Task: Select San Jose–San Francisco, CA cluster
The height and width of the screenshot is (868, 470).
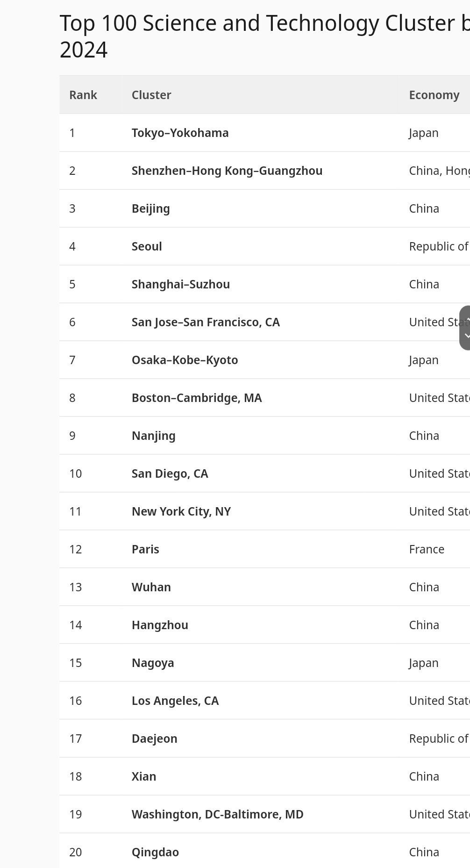Action: [x=206, y=322]
